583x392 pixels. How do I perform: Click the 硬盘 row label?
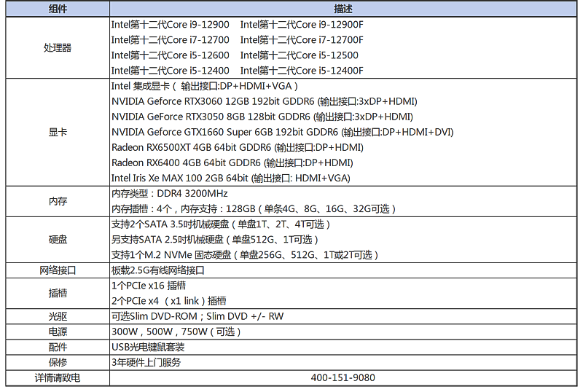click(x=58, y=240)
